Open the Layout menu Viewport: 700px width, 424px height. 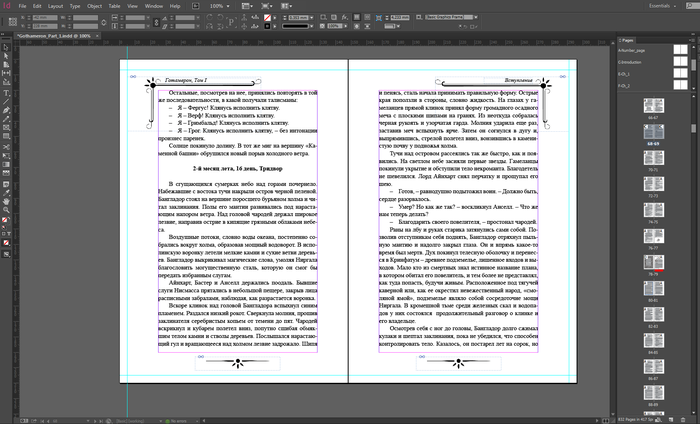[x=57, y=5]
